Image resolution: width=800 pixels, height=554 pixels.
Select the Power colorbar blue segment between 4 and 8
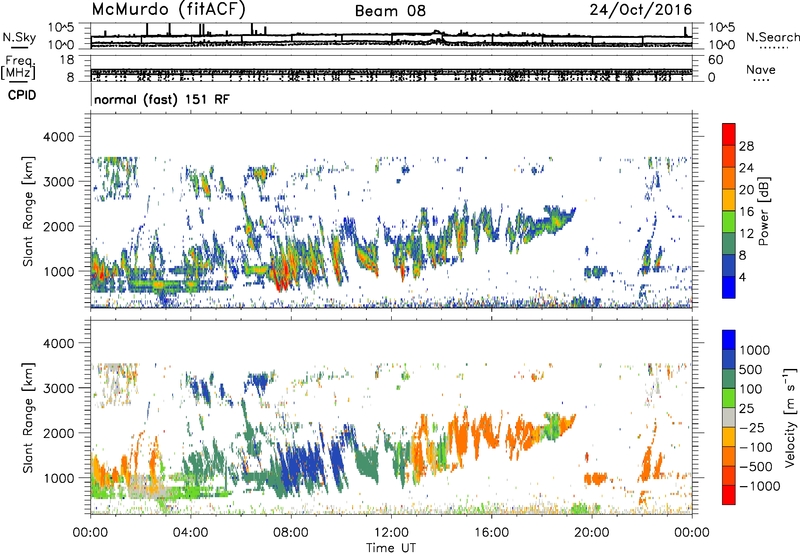729,265
